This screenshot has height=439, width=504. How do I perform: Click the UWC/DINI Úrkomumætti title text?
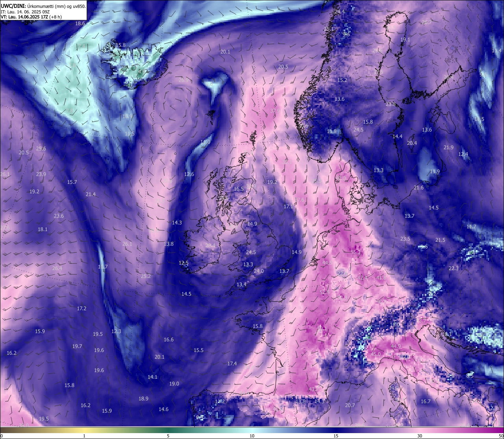click(43, 6)
